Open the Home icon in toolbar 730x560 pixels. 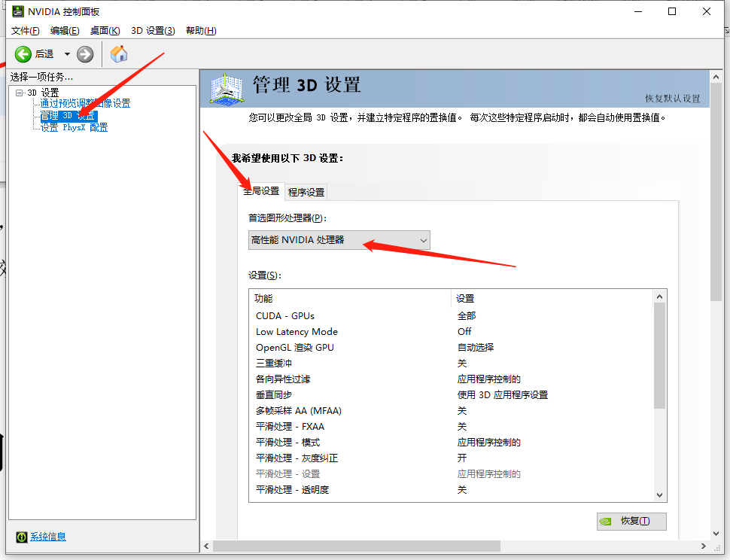coord(119,54)
